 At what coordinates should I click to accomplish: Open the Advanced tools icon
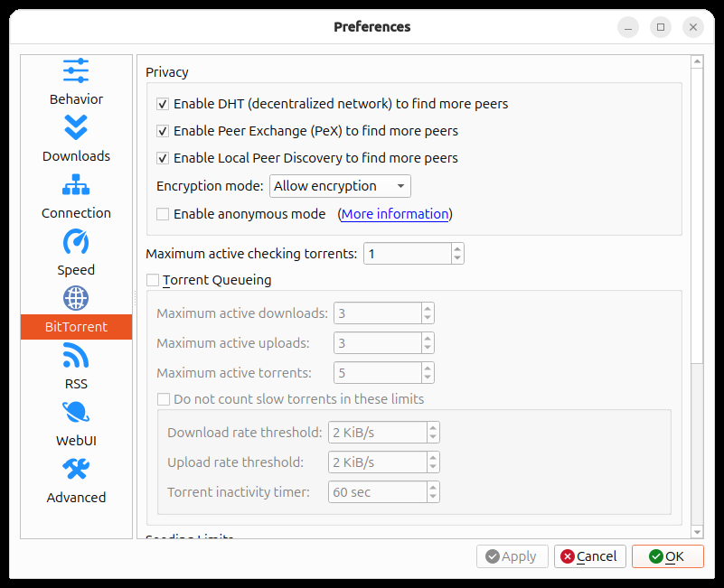coord(76,470)
